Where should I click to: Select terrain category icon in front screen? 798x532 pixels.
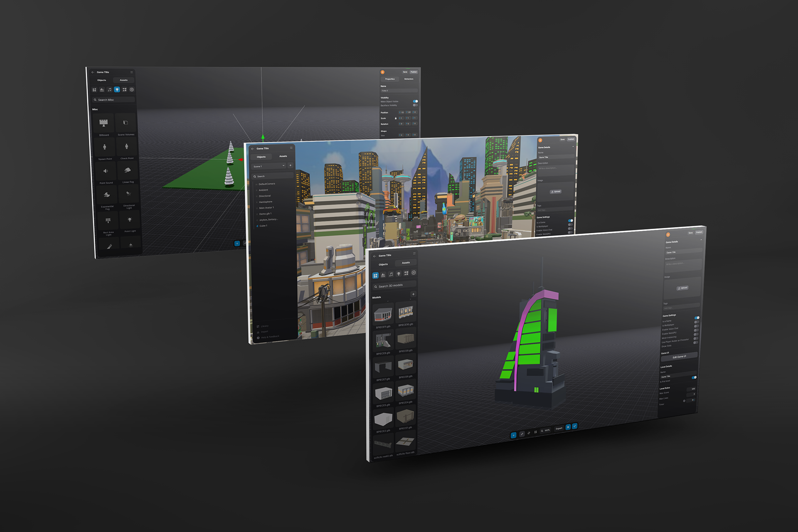[383, 275]
